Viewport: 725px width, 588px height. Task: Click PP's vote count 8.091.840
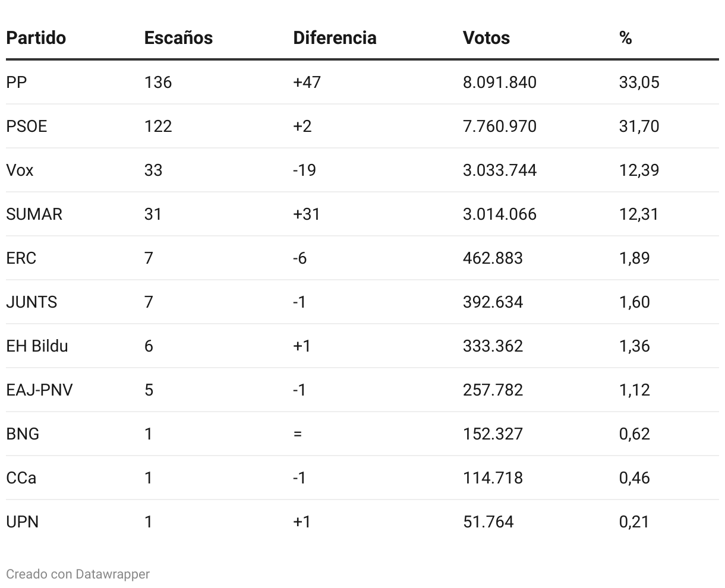click(499, 82)
